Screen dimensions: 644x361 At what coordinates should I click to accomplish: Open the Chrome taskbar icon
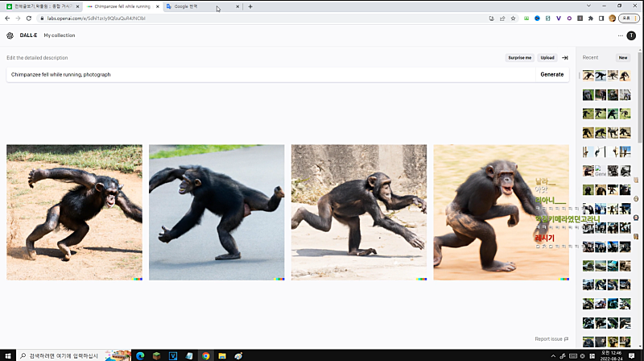[x=206, y=355]
